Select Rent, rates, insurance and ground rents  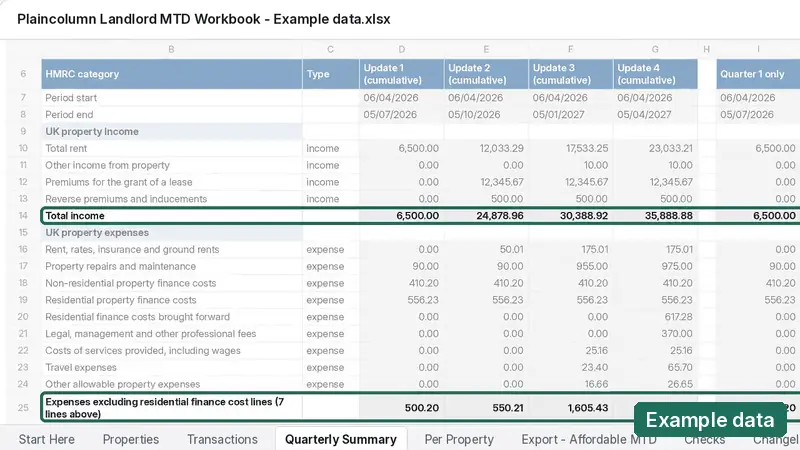[x=171, y=249]
